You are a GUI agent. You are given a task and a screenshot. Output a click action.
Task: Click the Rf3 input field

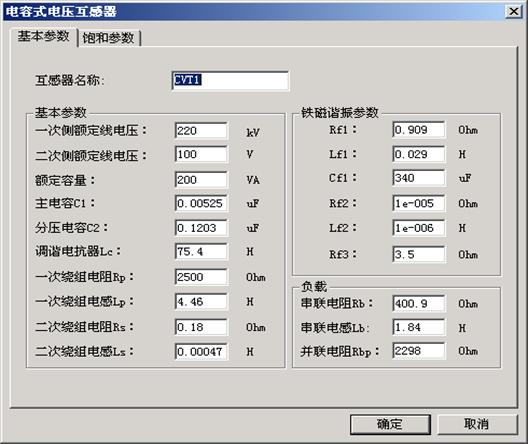coord(419,254)
